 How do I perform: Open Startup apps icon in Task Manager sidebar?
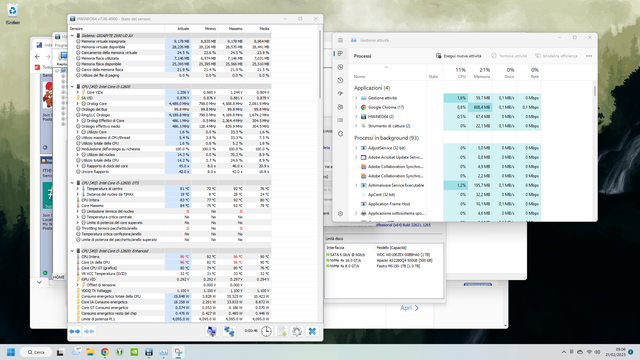tap(340, 93)
